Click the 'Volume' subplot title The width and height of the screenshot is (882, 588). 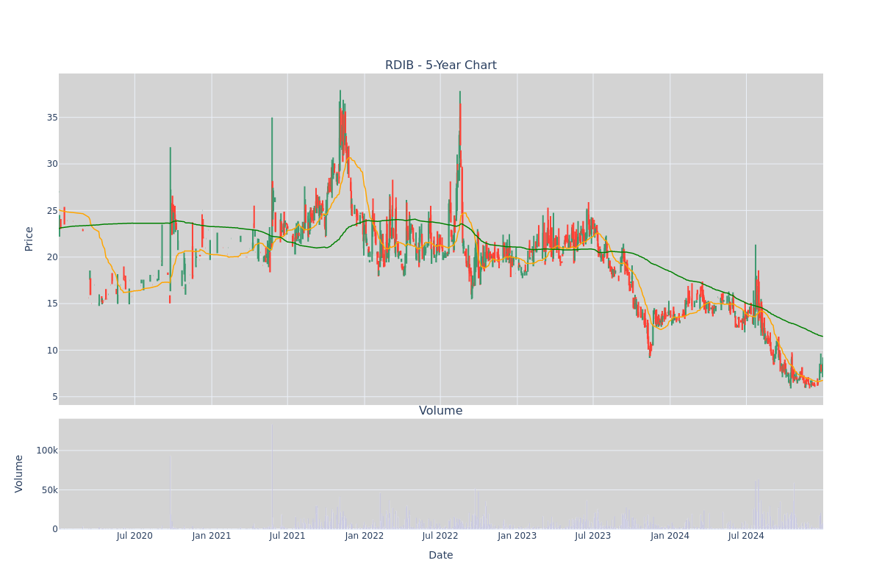pyautogui.click(x=441, y=411)
